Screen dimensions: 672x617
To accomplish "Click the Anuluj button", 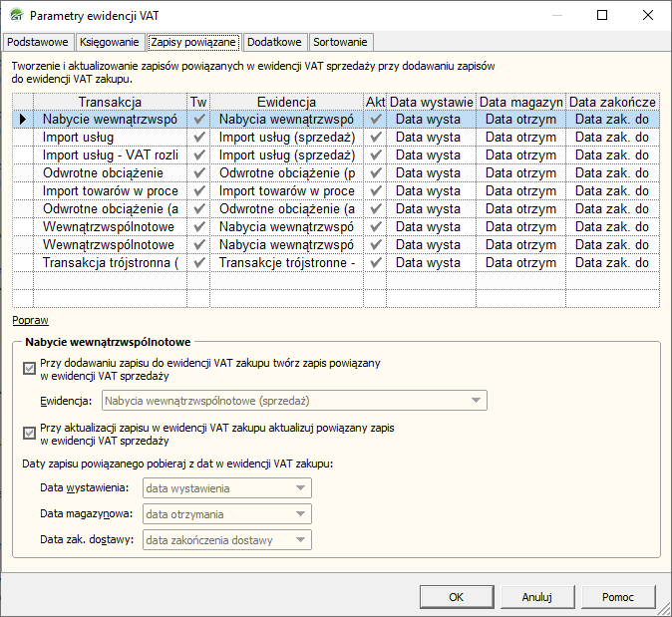I will pos(536,597).
